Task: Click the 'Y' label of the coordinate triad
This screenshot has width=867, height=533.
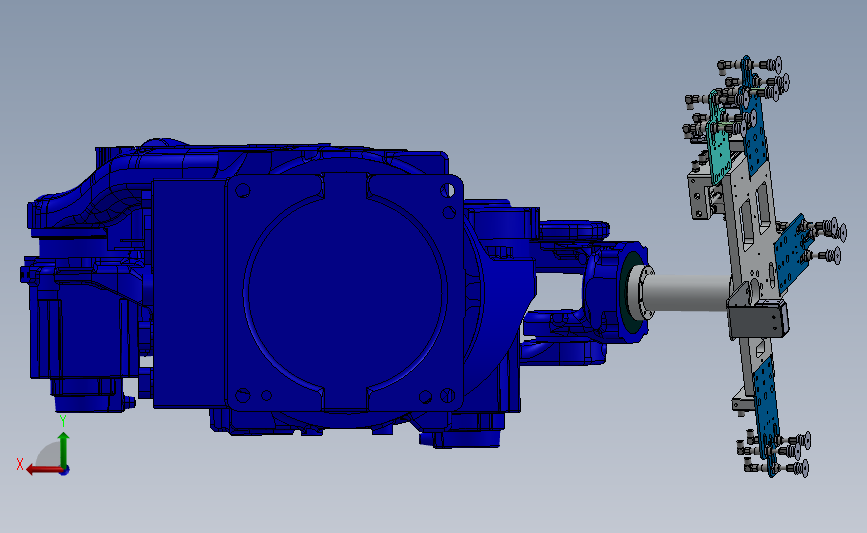Action: click(x=63, y=422)
